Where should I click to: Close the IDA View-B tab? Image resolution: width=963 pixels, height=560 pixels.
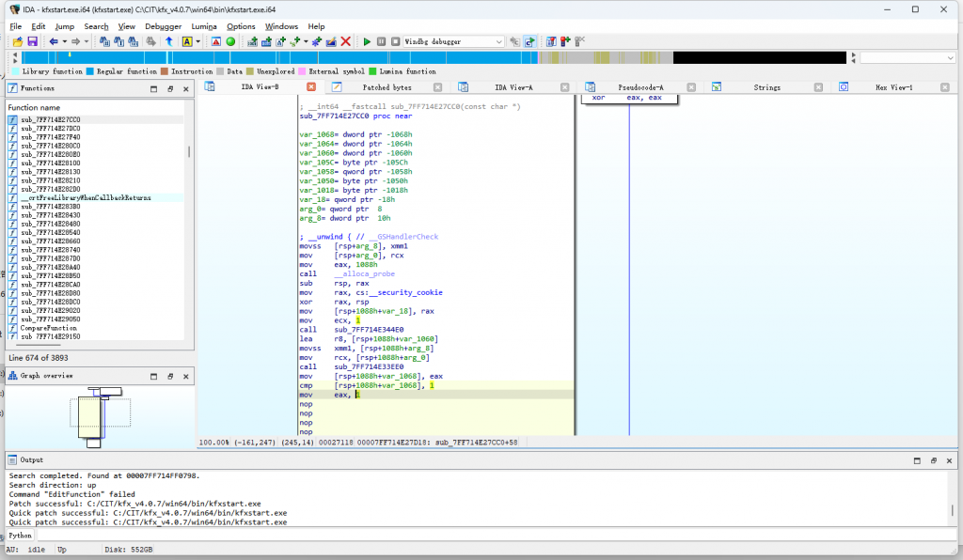point(311,87)
